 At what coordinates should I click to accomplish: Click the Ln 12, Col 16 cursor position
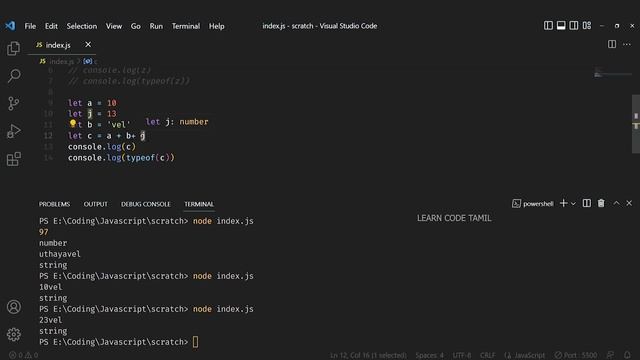368,355
